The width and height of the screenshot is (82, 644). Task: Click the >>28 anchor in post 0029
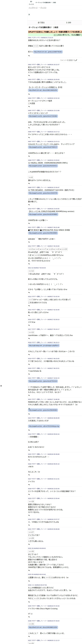pyautogui.click(x=31, y=501)
